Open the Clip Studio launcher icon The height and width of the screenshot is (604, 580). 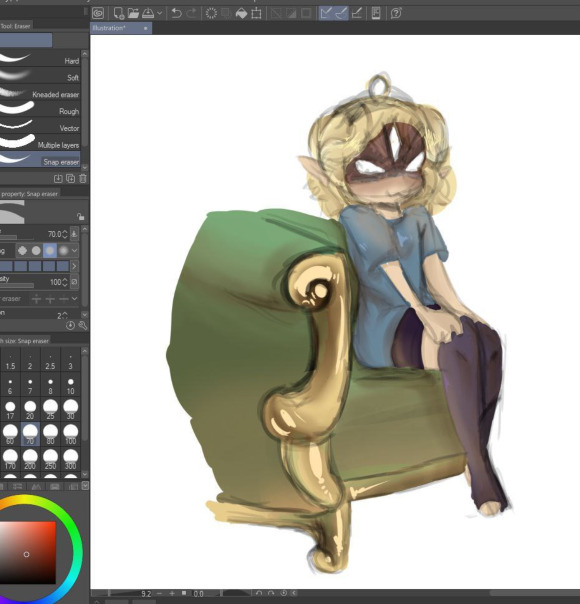99,13
